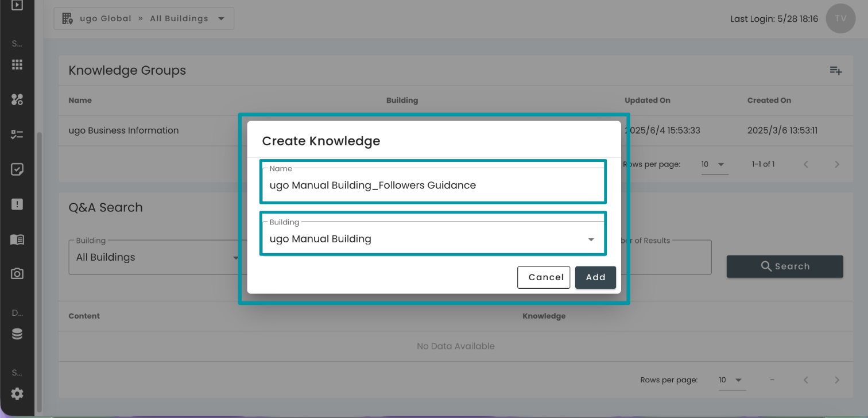Click the building icon in the location selector
The image size is (868, 418).
click(x=67, y=18)
